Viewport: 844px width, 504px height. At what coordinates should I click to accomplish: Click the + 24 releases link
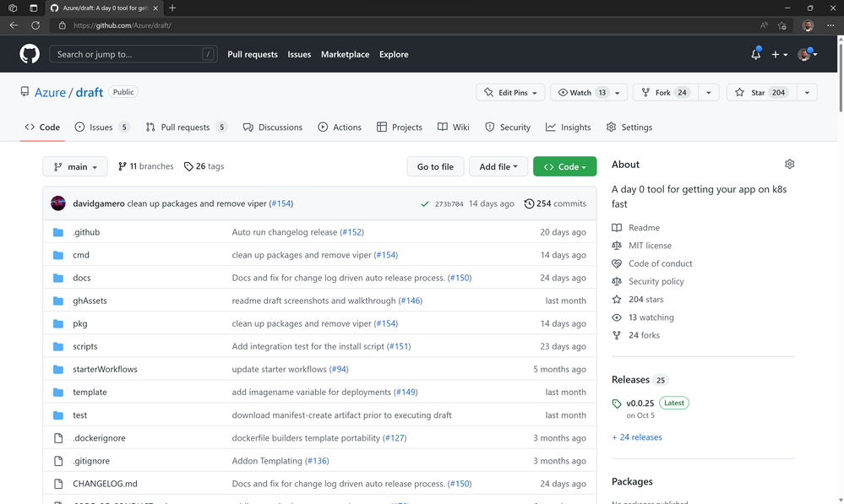[x=637, y=437]
